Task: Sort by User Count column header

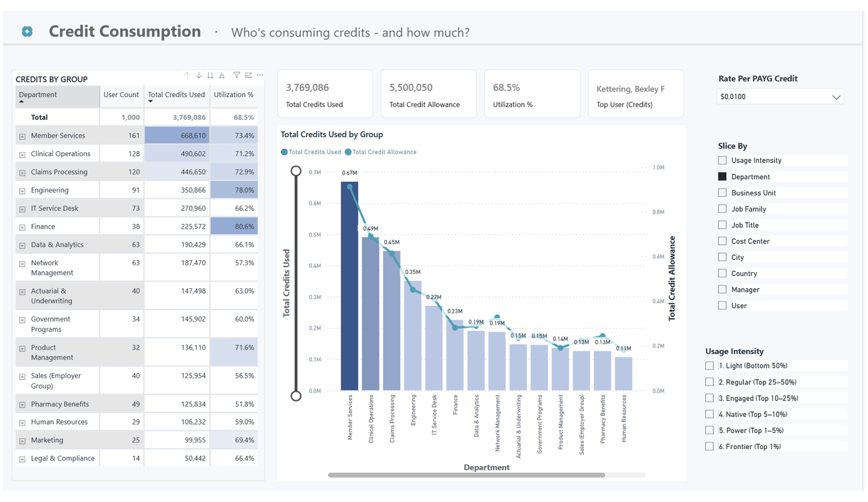Action: click(x=121, y=96)
